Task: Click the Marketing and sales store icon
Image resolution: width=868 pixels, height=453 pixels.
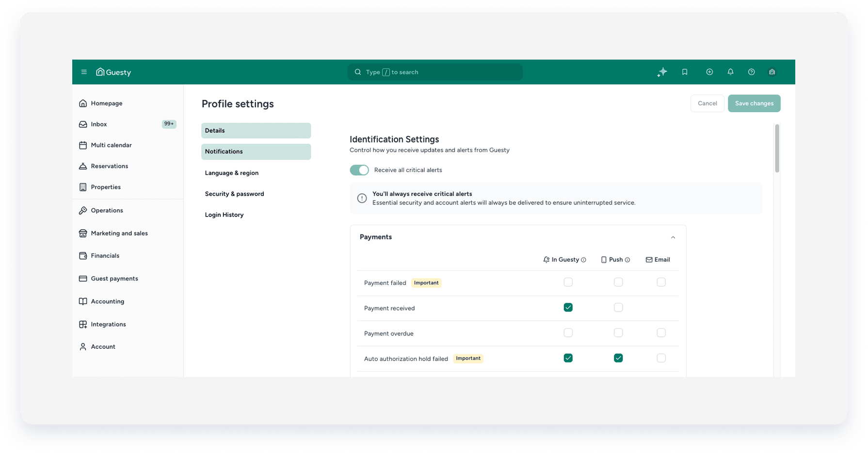Action: pos(83,233)
